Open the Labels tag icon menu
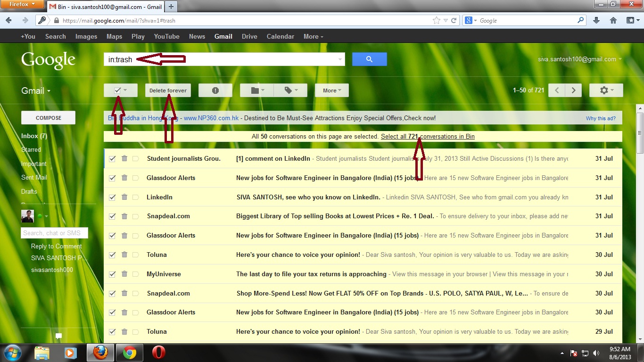The image size is (644, 362). [291, 90]
